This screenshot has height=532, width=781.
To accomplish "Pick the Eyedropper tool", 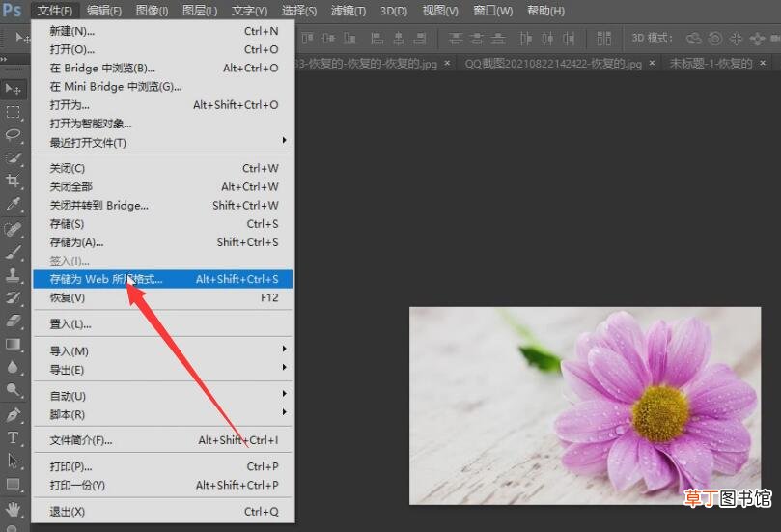I will [13, 204].
